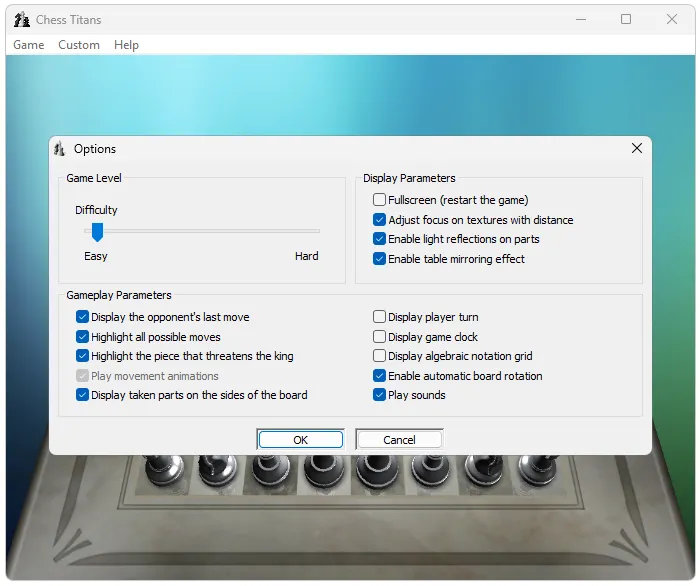Open the Help menu
The image size is (700, 586).
click(x=126, y=45)
